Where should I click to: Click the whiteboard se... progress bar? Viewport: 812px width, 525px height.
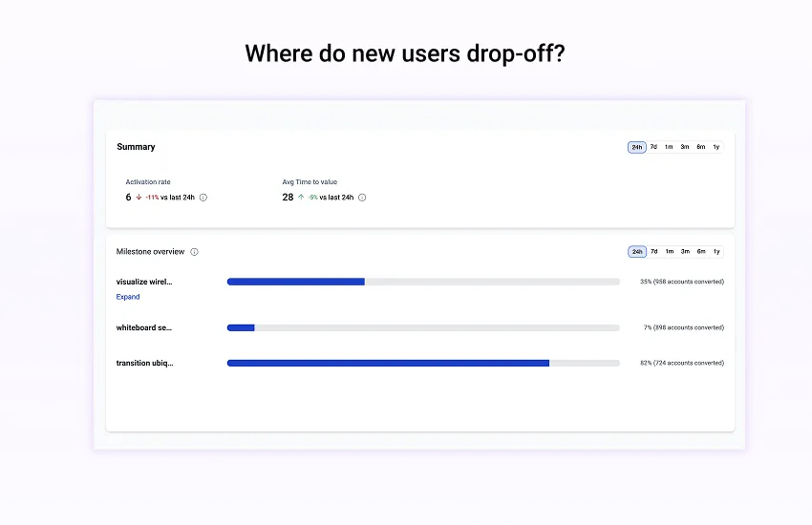tap(423, 328)
